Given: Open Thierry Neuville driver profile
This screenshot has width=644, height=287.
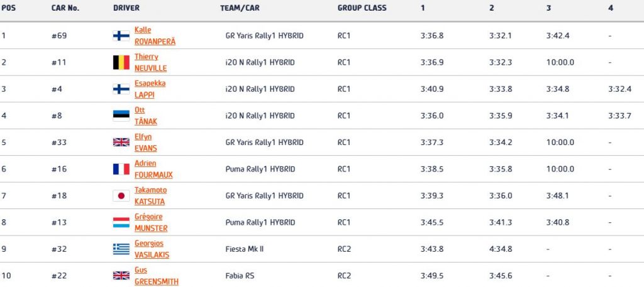Looking at the screenshot, I should point(150,62).
